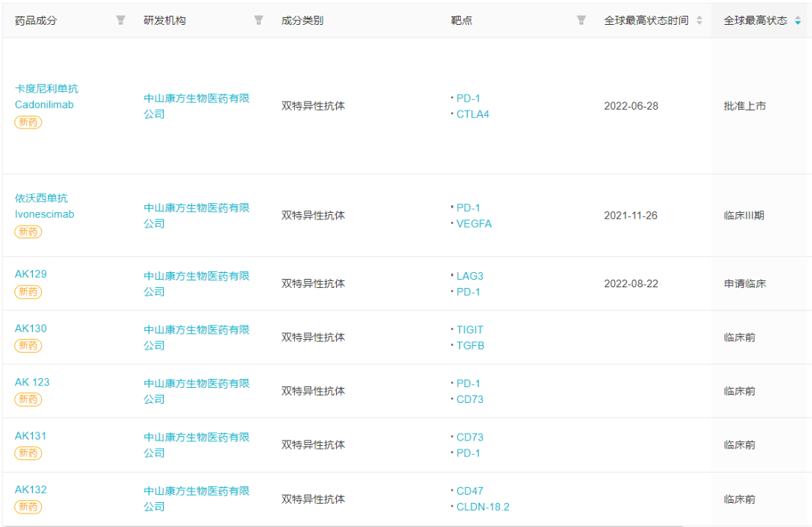Click PD-1 target in AK131 row
Image resolution: width=812 pixels, height=527 pixels.
[x=468, y=453]
